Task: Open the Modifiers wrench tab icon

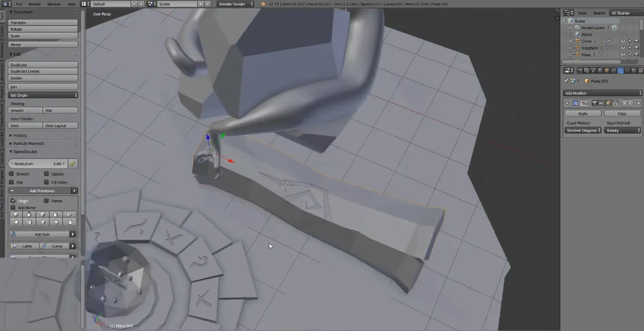Action: [x=620, y=70]
